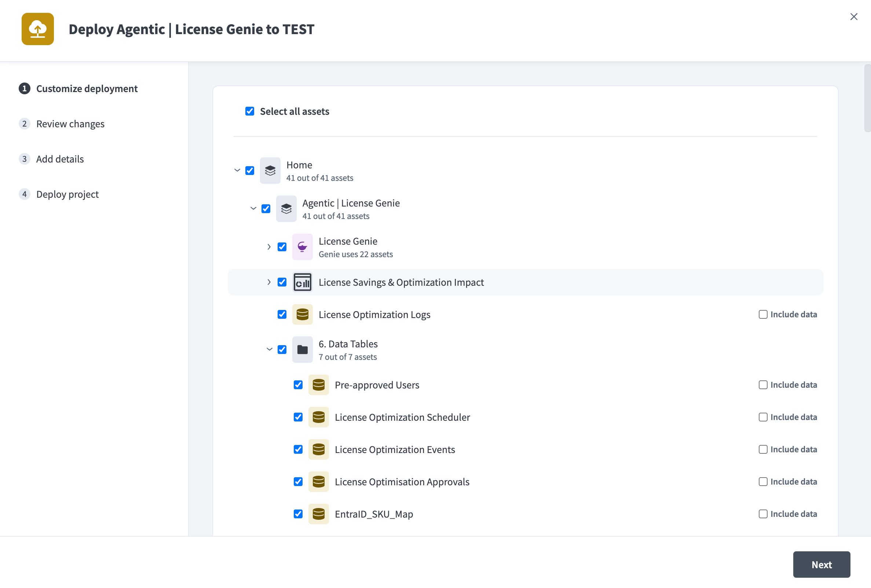
Task: Click the License Savings dashboard icon
Action: (x=302, y=282)
